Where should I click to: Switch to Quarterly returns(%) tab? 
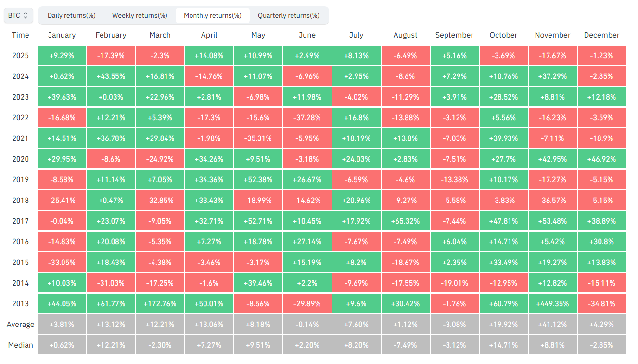pyautogui.click(x=288, y=15)
